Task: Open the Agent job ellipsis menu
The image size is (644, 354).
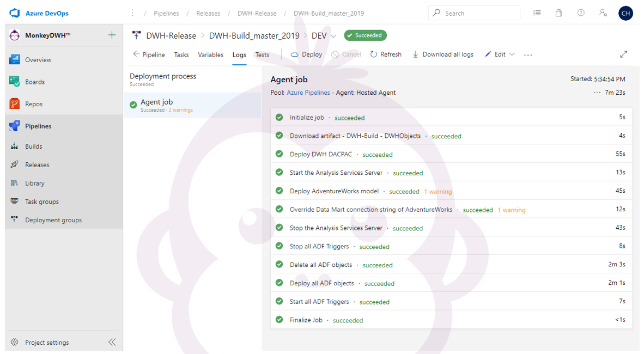Action: (597, 93)
